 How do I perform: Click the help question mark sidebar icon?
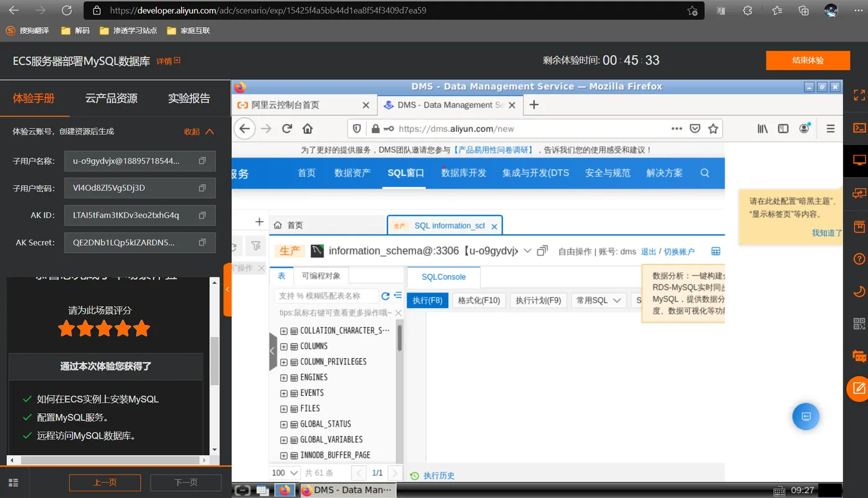click(x=859, y=259)
